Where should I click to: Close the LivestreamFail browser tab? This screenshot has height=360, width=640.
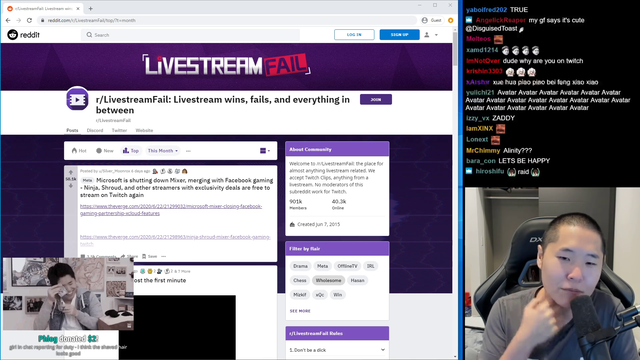tap(78, 8)
